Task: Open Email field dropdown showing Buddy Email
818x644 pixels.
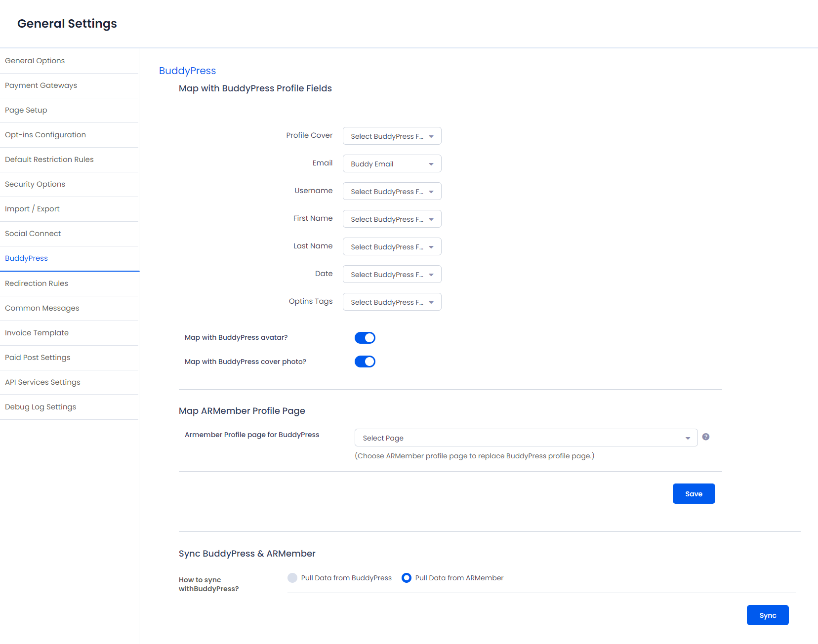Action: click(392, 163)
